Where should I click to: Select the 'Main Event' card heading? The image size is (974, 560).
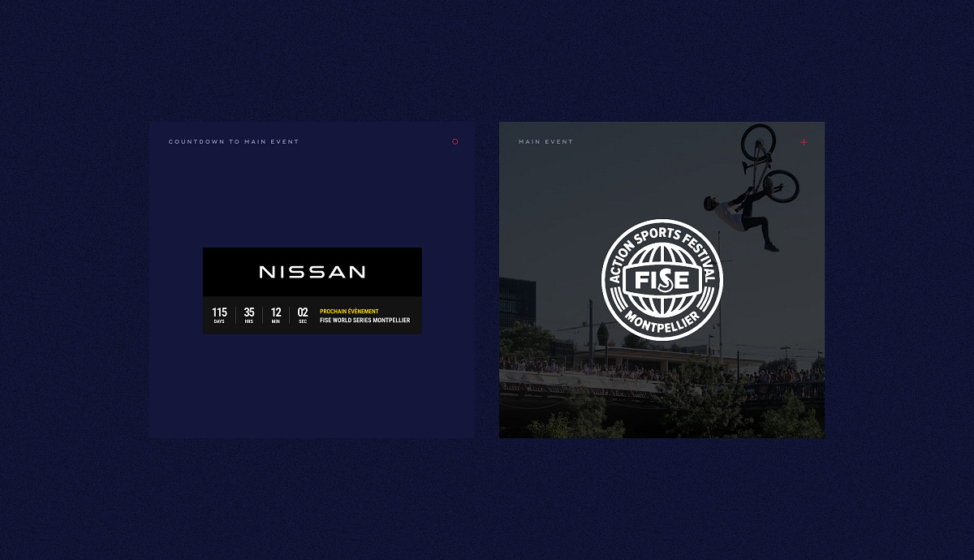(x=546, y=142)
